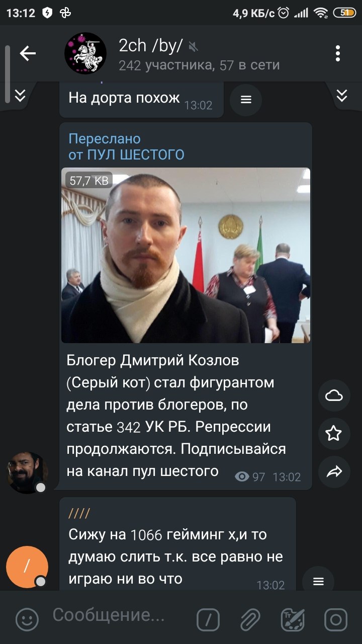Expand the left double-chevron arrow
The height and width of the screenshot is (644, 362).
(x=20, y=96)
